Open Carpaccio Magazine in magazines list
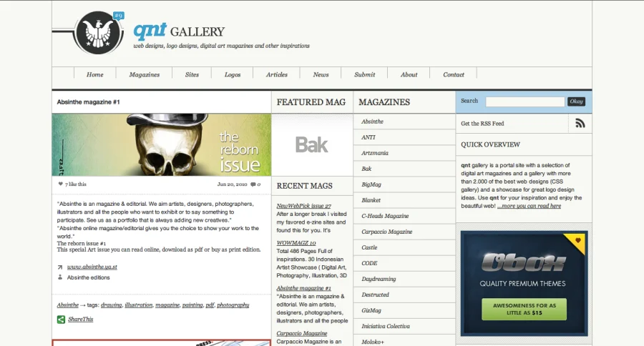 coord(386,232)
